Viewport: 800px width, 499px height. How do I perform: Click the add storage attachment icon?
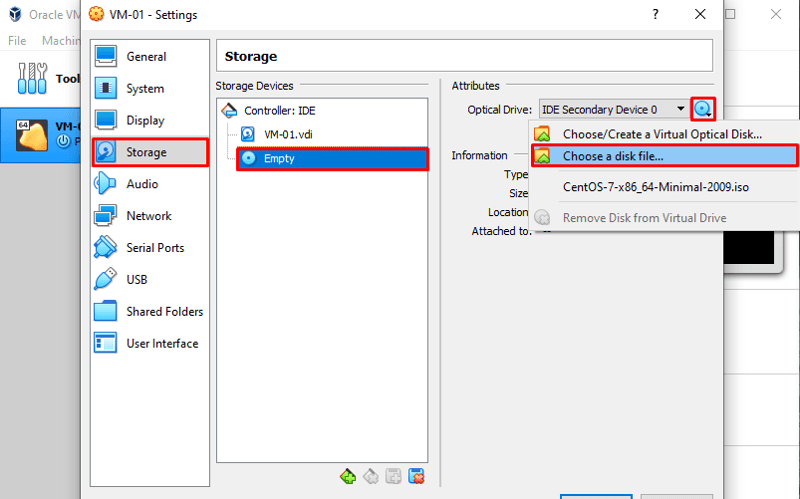pyautogui.click(x=393, y=477)
